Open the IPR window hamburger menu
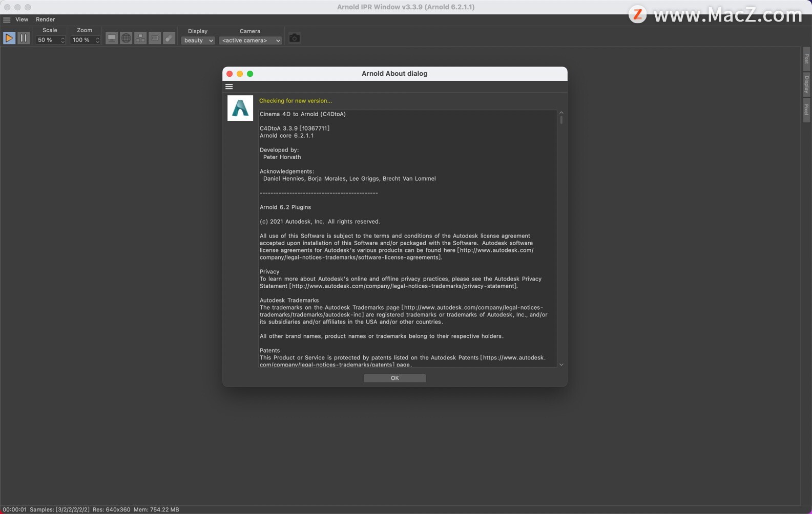Viewport: 812px width, 514px height. click(7, 20)
